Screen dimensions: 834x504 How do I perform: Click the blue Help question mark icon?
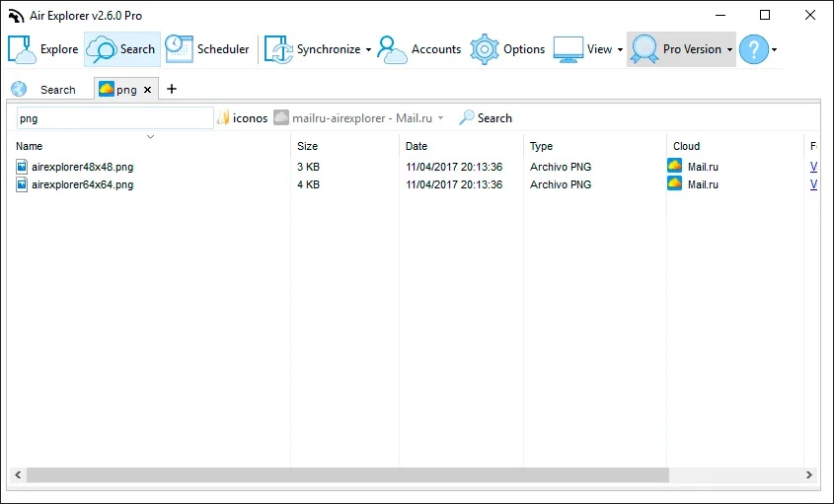(x=754, y=49)
